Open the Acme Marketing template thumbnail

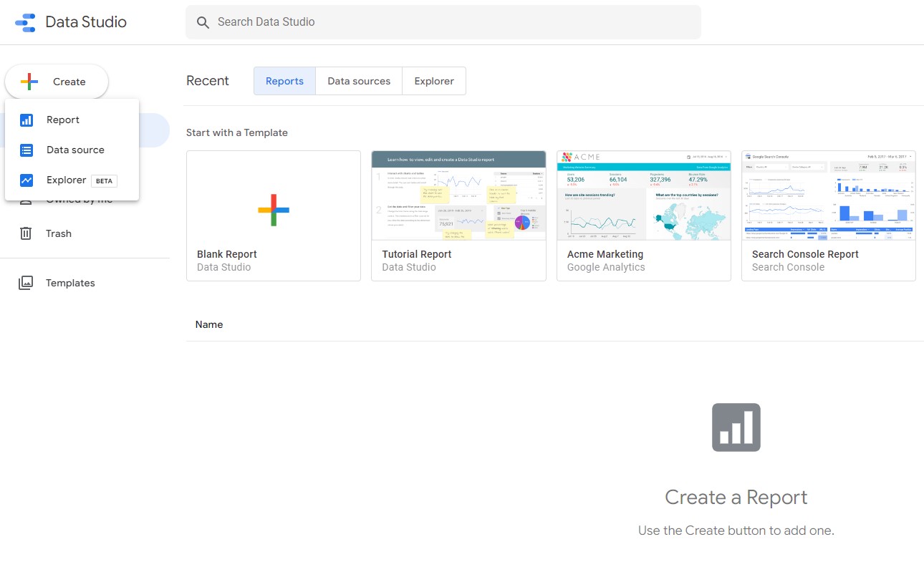tap(644, 195)
